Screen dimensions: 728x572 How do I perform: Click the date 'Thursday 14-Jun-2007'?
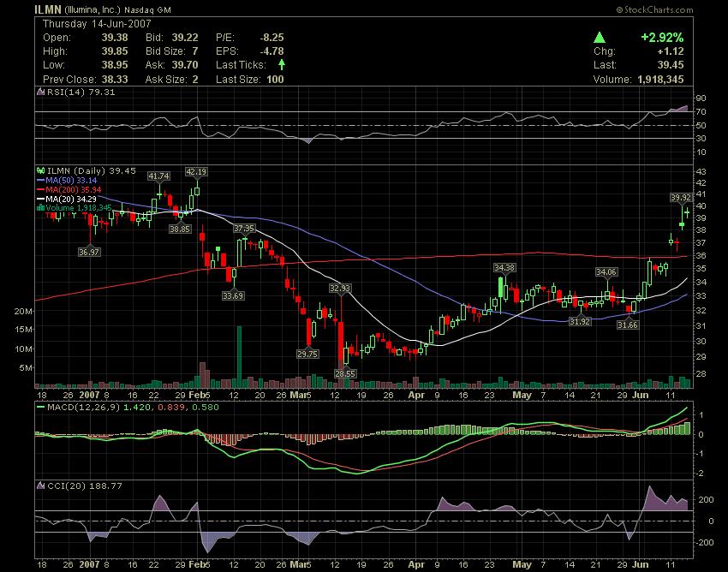(97, 23)
